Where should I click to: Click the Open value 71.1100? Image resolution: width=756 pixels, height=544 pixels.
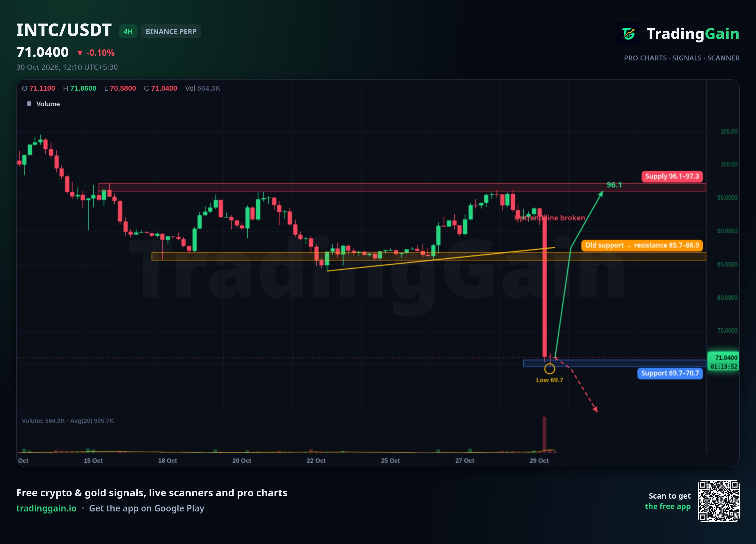pyautogui.click(x=42, y=88)
